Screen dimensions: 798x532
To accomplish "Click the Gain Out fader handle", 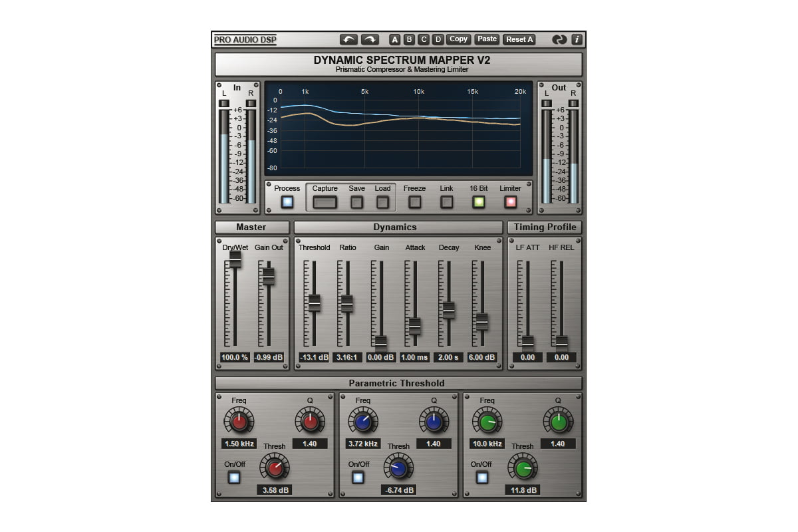I will coord(269,276).
